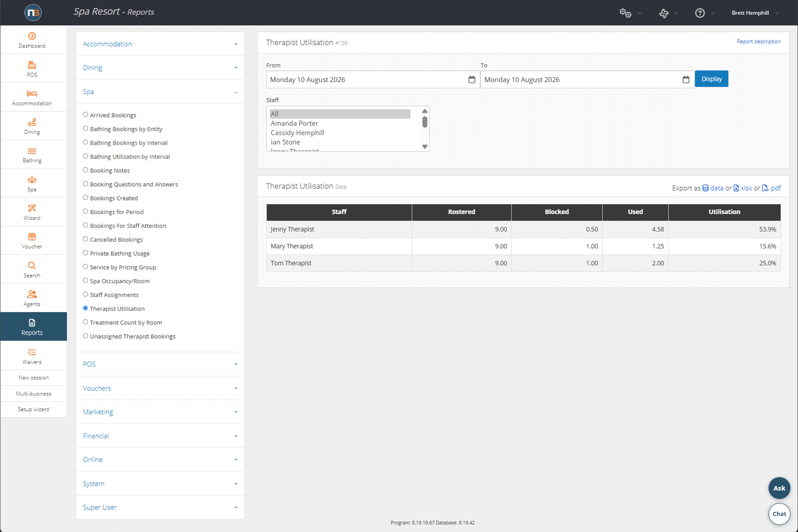This screenshot has width=798, height=532.
Task: Click Multi-business in sidebar
Action: coord(34,394)
